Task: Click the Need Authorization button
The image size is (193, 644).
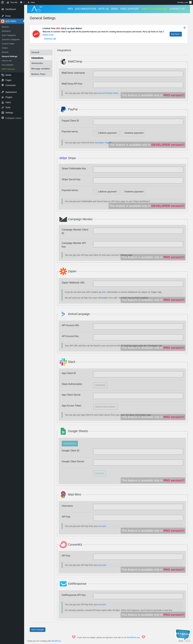Action: (x=105, y=407)
